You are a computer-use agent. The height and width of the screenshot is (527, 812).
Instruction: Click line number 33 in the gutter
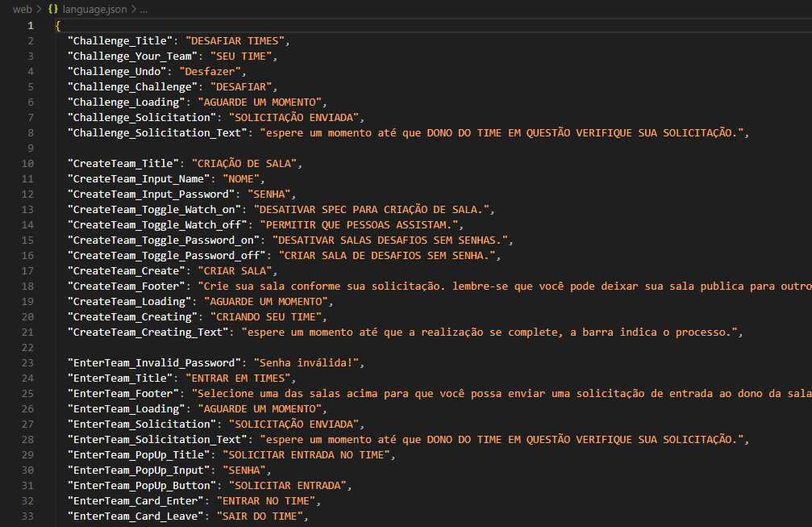28,516
